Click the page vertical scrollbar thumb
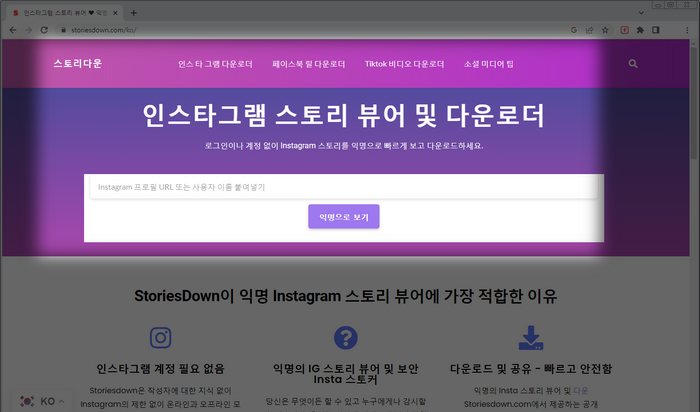Viewport: 700px width, 412px height. tap(693, 103)
